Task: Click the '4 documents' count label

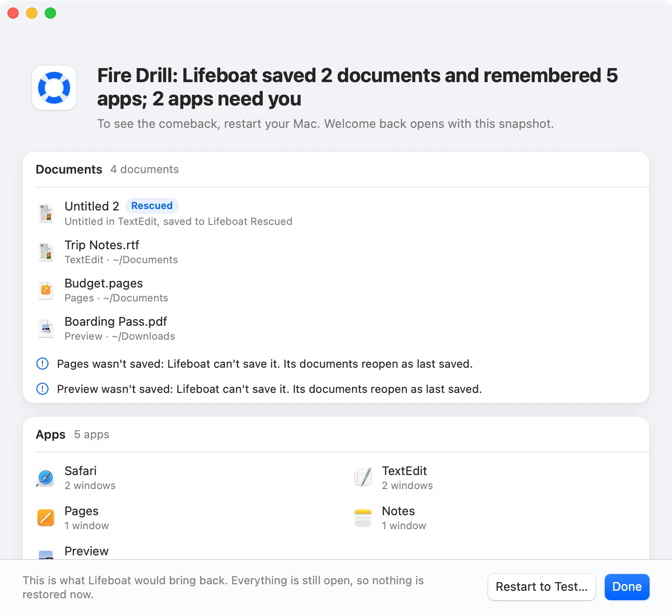Action: pos(145,169)
